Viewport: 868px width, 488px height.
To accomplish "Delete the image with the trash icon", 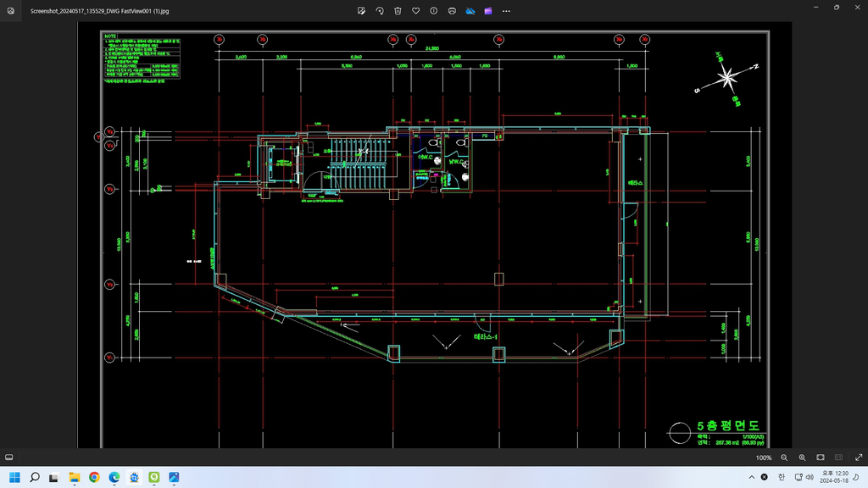I will coord(398,11).
